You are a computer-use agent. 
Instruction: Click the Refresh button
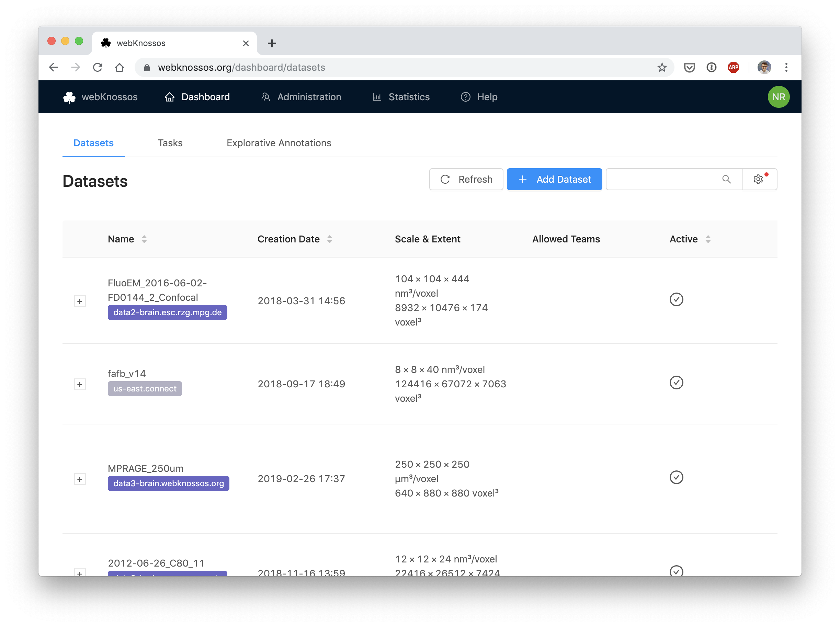click(x=466, y=179)
